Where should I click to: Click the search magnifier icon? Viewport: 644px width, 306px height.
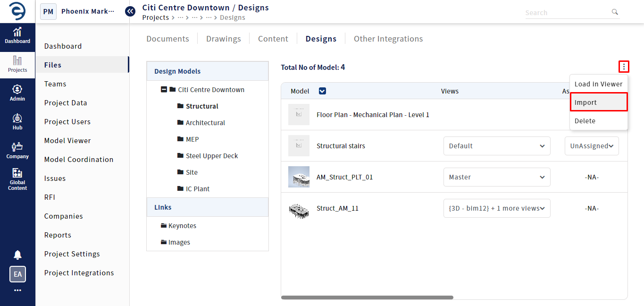coord(614,12)
